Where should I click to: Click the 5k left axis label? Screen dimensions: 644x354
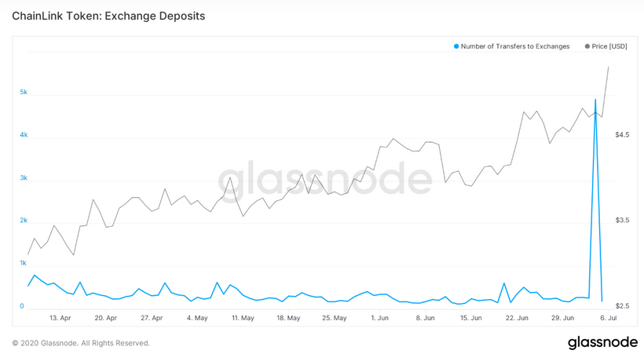coord(24,93)
